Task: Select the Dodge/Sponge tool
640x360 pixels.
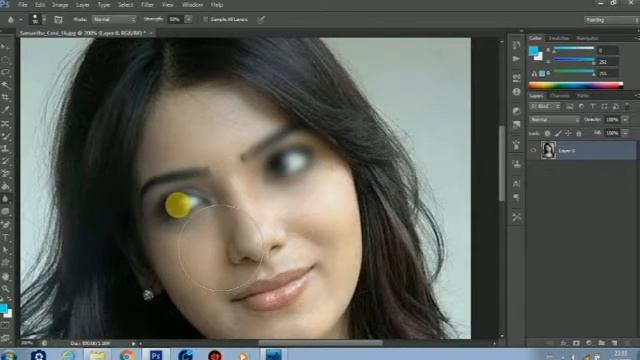Action: point(5,211)
